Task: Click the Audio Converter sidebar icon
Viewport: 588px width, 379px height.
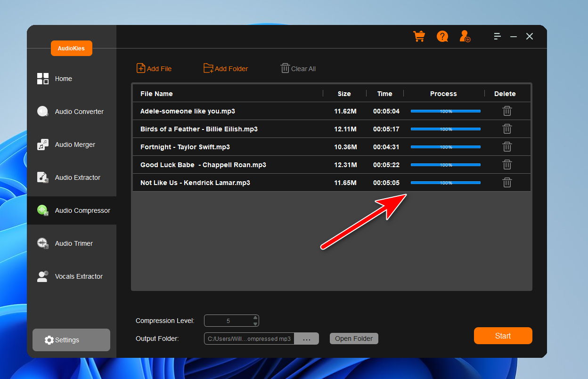Action: [43, 112]
